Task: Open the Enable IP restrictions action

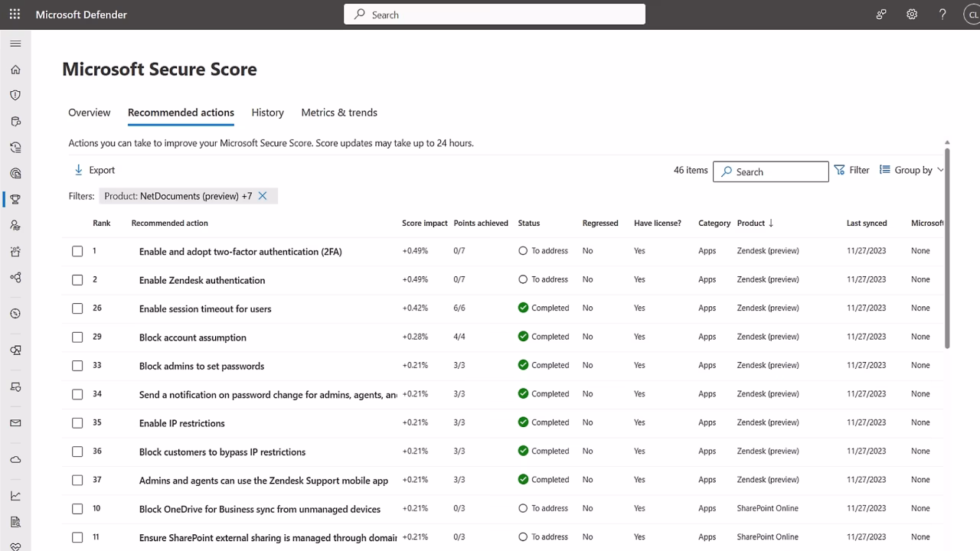Action: click(x=182, y=423)
